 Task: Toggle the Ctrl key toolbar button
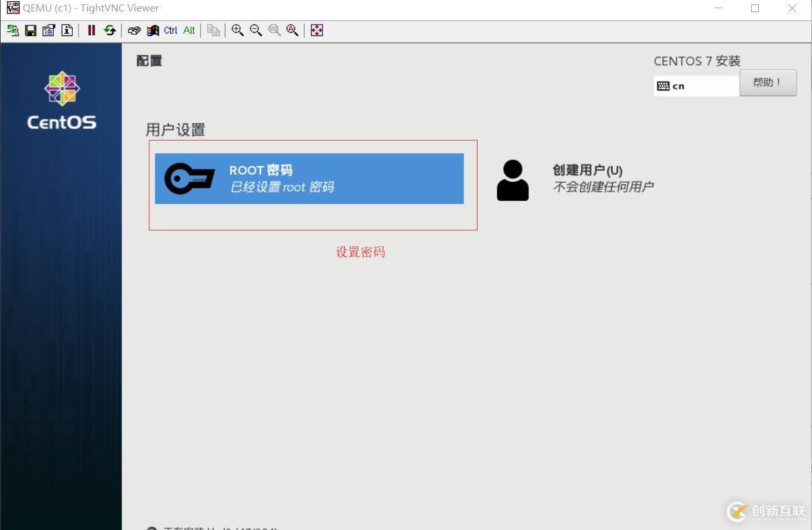171,30
